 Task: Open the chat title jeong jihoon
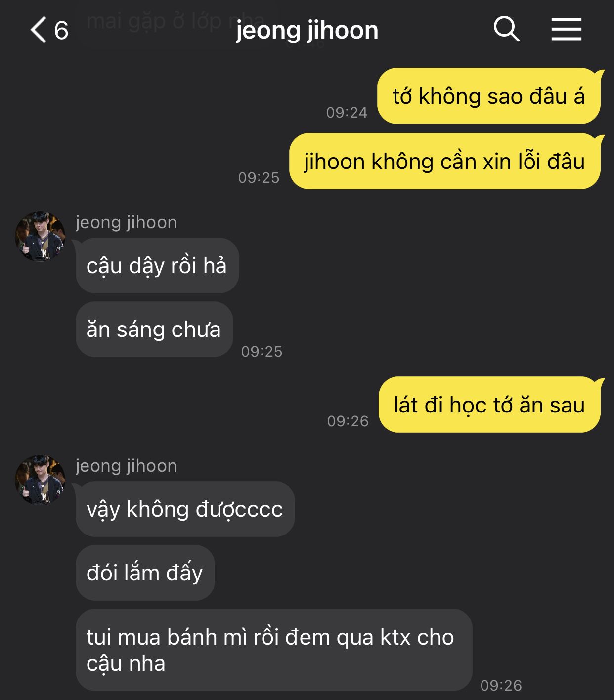(x=307, y=31)
